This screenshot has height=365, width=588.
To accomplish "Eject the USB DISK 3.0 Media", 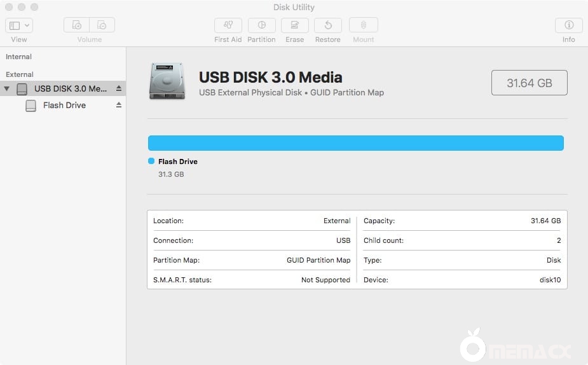I will (x=119, y=89).
